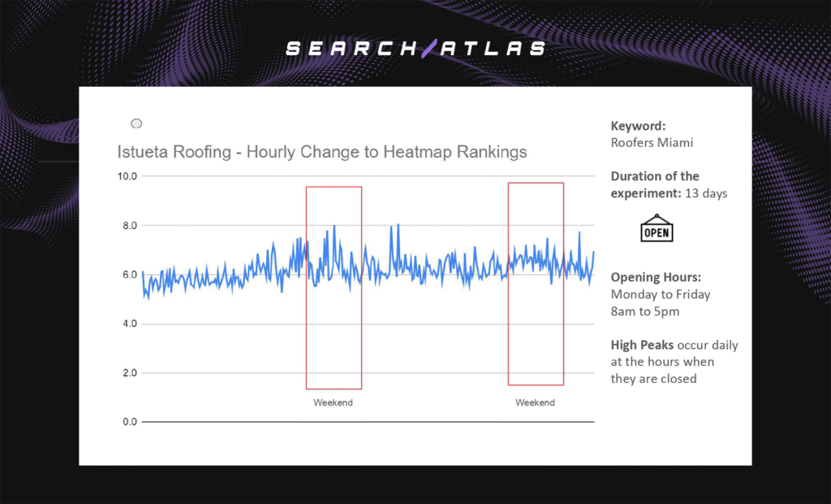Click the 0.0 y-axis label

pos(130,422)
